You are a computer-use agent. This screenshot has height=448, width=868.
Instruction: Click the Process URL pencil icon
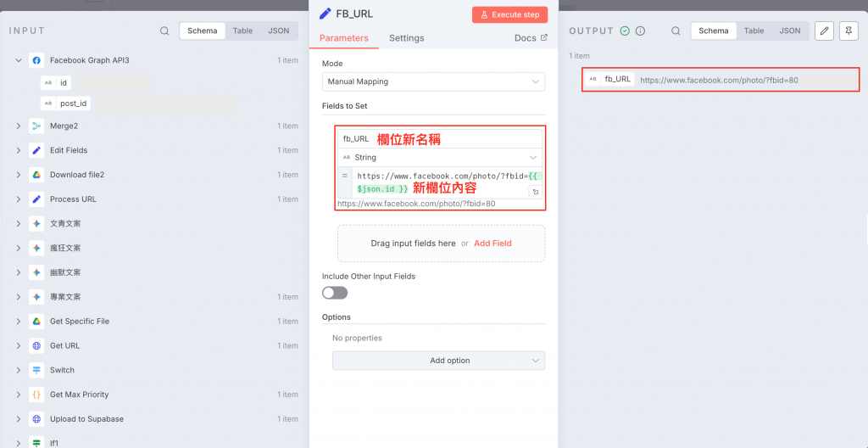click(x=36, y=199)
